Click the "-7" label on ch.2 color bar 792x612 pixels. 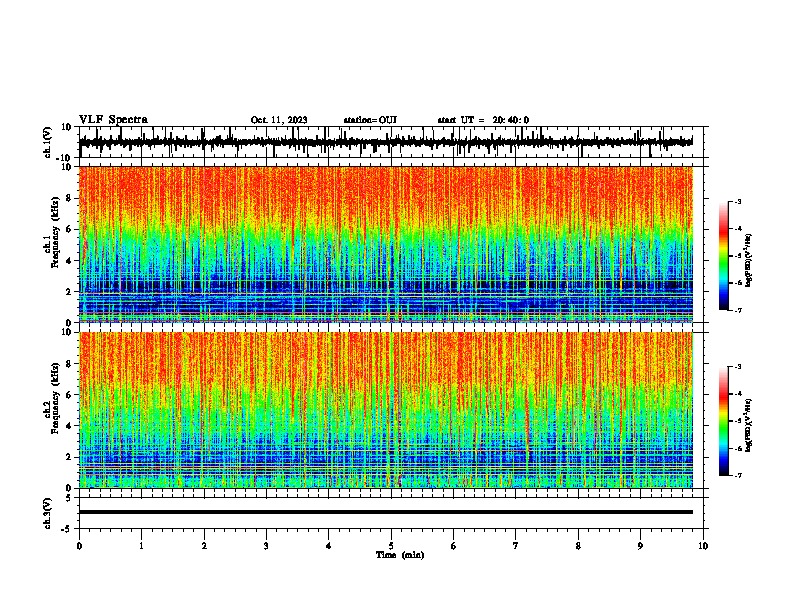coord(737,476)
